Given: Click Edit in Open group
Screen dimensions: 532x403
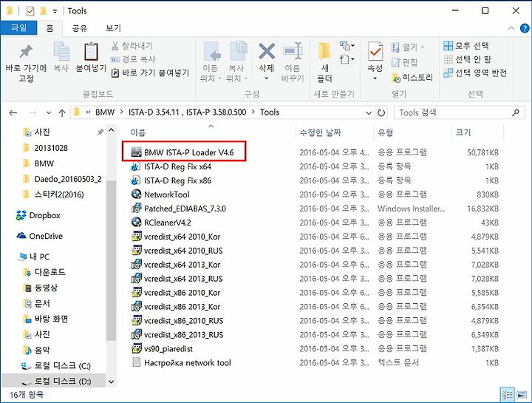Looking at the screenshot, I should click(x=404, y=62).
